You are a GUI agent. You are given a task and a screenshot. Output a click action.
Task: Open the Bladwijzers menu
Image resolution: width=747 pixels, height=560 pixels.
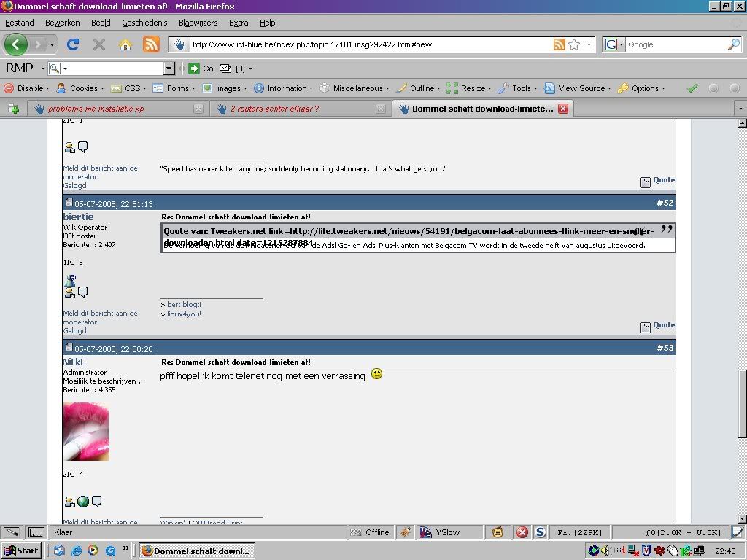point(197,23)
